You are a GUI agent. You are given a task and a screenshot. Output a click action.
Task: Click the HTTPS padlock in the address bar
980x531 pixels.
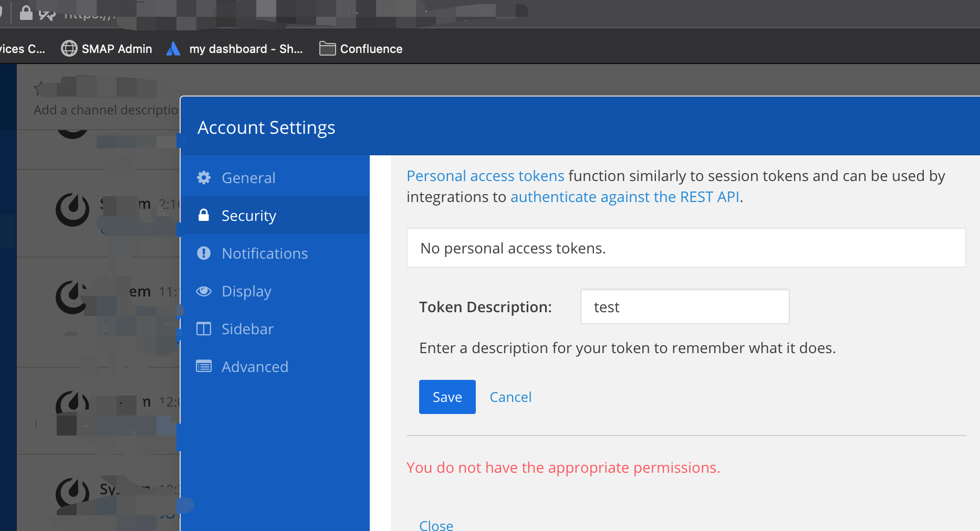tap(26, 13)
